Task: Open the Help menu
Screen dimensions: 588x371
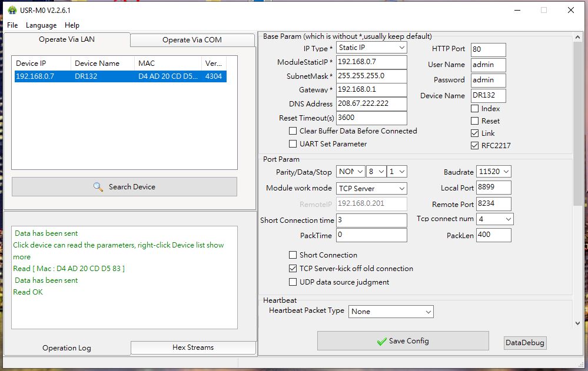Action: tap(72, 25)
